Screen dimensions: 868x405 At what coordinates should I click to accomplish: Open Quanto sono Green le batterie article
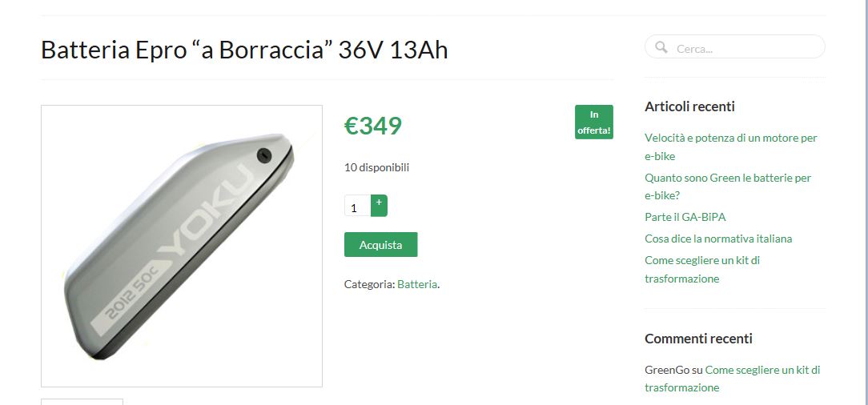[x=728, y=186]
